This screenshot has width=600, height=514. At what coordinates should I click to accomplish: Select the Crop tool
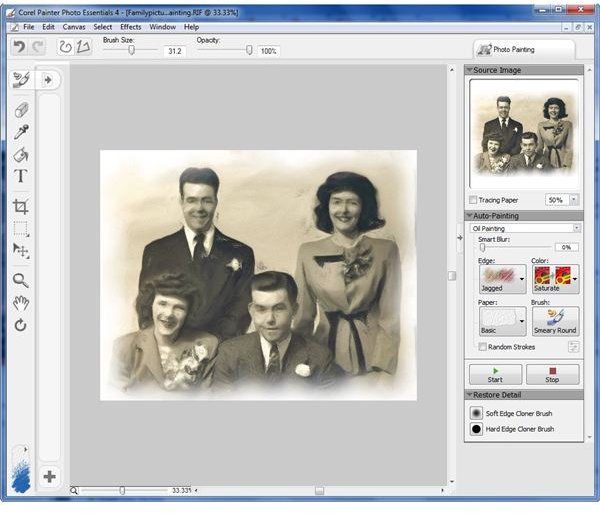(21, 206)
